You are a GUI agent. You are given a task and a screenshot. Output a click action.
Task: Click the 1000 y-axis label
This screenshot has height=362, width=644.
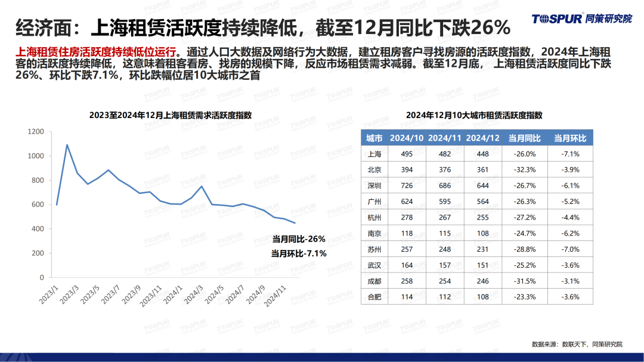[36, 156]
